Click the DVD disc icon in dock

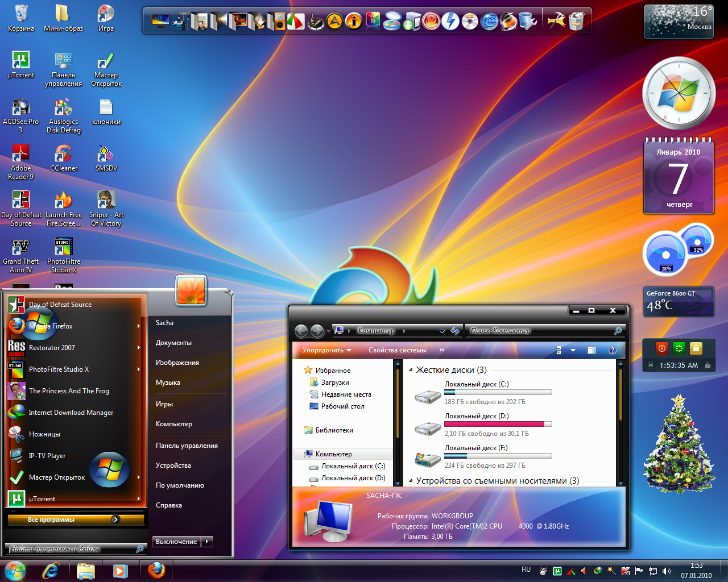point(470,22)
